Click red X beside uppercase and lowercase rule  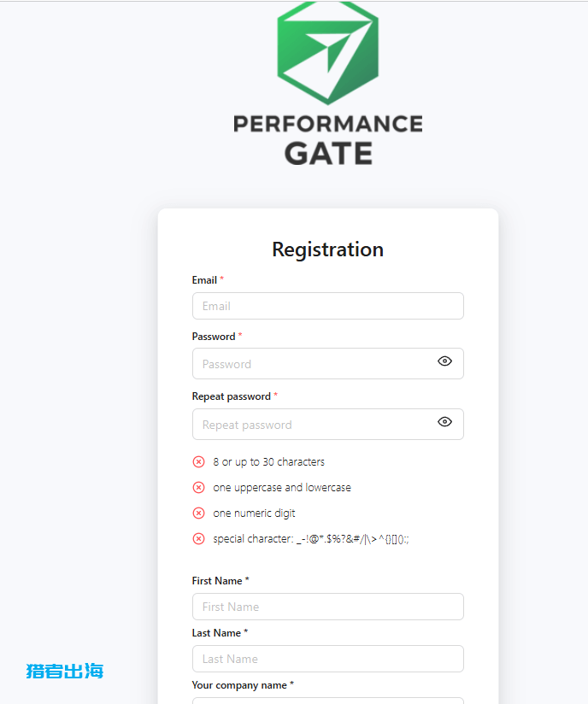[198, 488]
